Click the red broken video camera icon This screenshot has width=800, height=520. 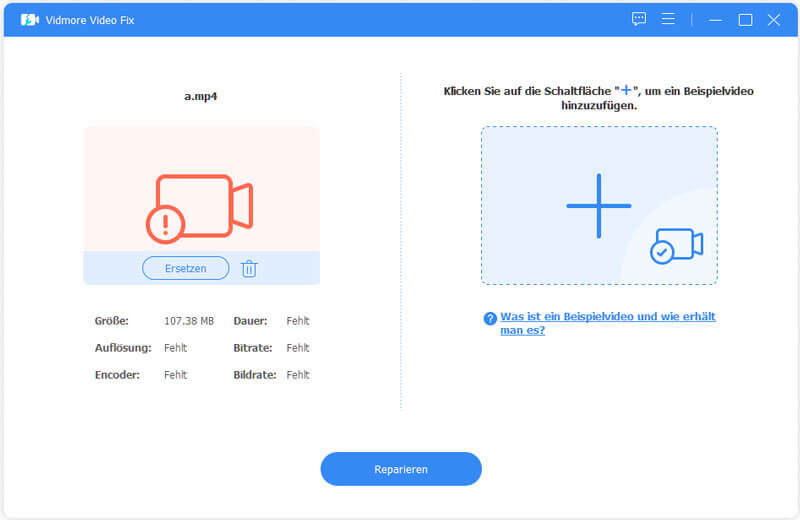click(x=202, y=207)
